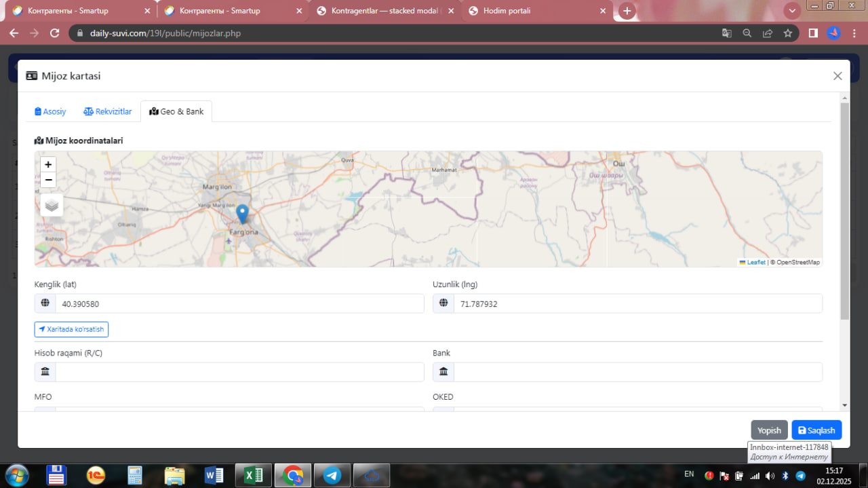Screen dimensions: 868x488
Task: Click Xaritada ko'rsatish button
Action: coord(71,329)
